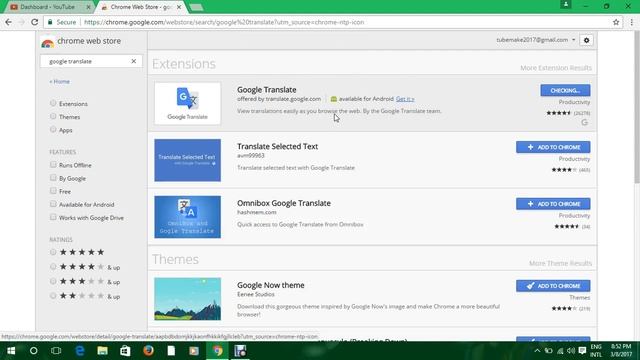
Task: Select the Extensions filter radio
Action: (x=53, y=103)
